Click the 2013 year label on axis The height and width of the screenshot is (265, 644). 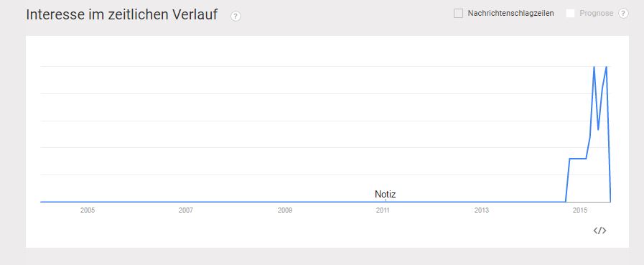(481, 210)
